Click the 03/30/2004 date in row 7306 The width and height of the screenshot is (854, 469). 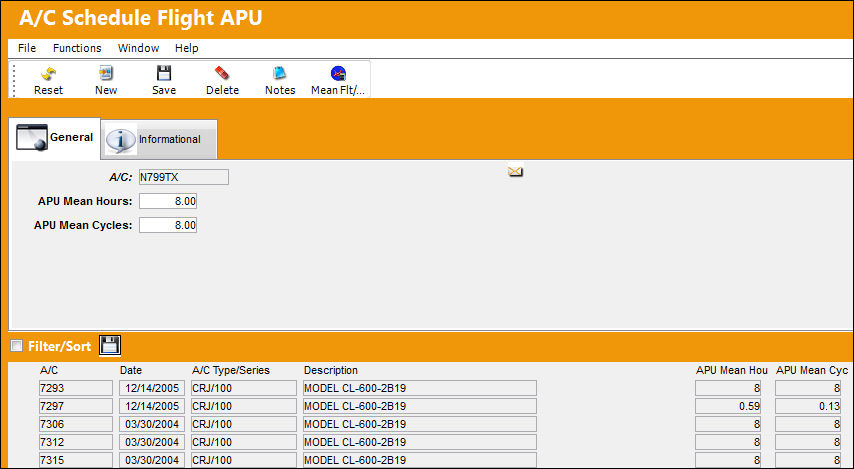(x=152, y=424)
